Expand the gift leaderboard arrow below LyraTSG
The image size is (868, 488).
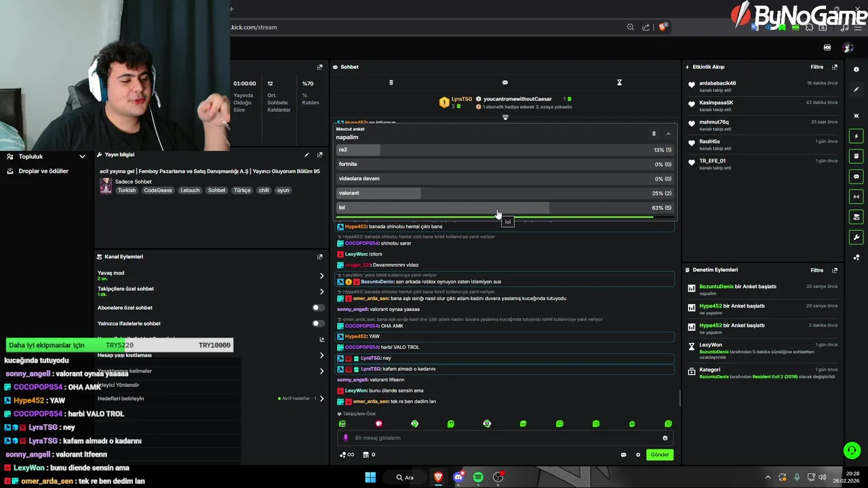(x=505, y=117)
